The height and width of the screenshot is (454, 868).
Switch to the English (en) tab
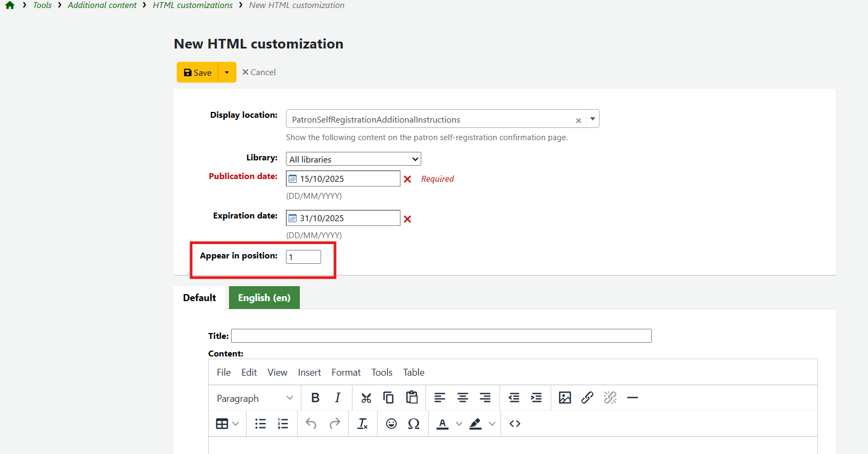pos(264,298)
